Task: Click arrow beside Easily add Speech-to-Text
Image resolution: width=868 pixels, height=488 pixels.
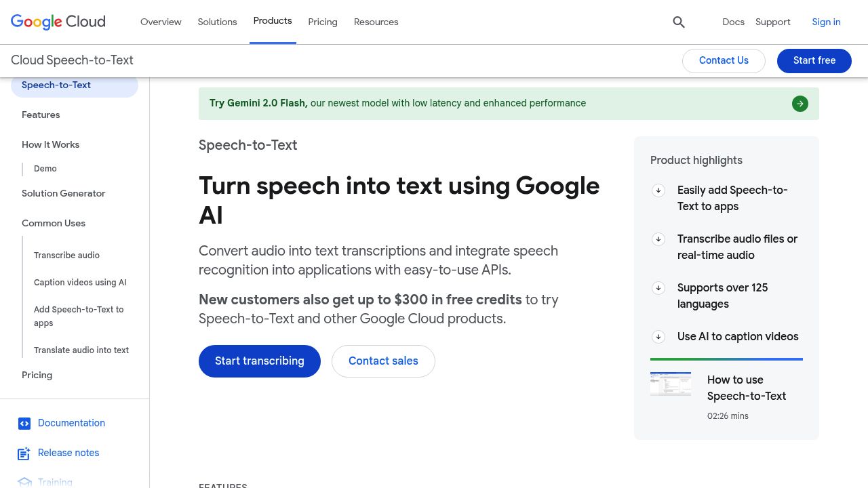Action: 658,190
